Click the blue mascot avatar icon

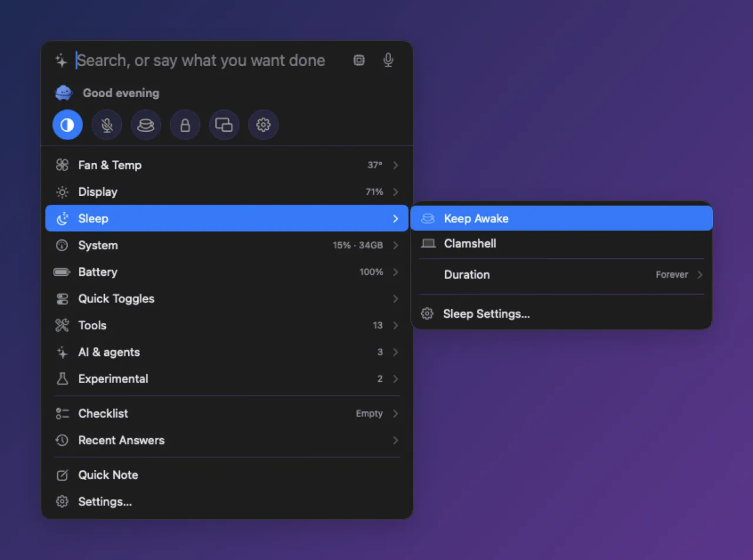63,93
